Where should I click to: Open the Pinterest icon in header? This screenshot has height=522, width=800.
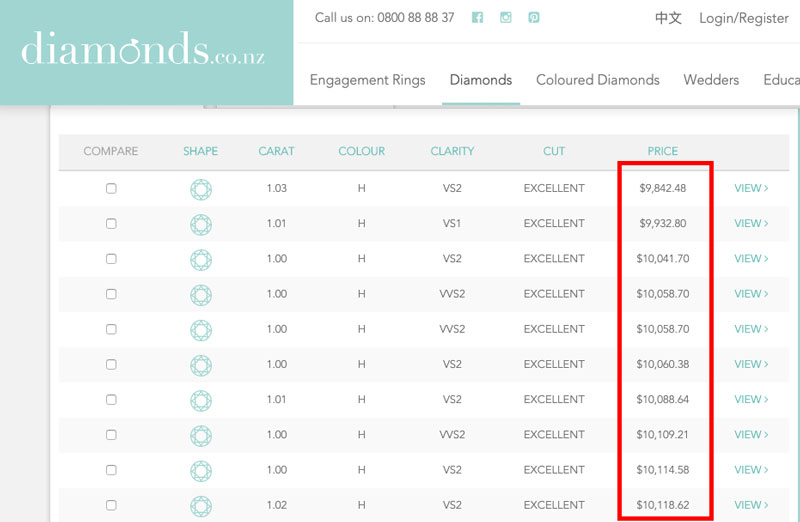point(534,18)
